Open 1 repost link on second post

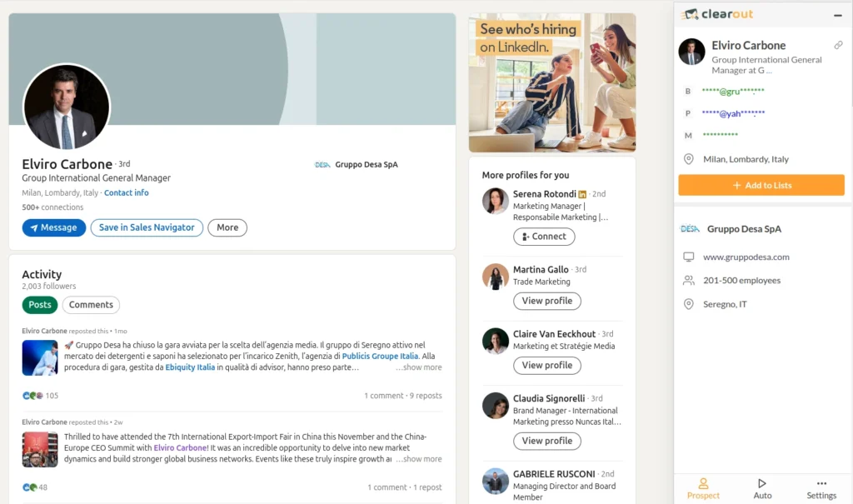[x=427, y=487]
